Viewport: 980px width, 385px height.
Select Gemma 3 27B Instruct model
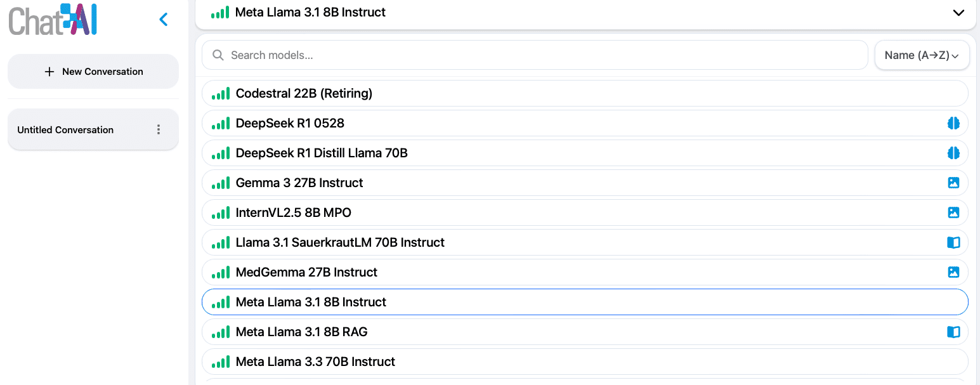click(585, 183)
